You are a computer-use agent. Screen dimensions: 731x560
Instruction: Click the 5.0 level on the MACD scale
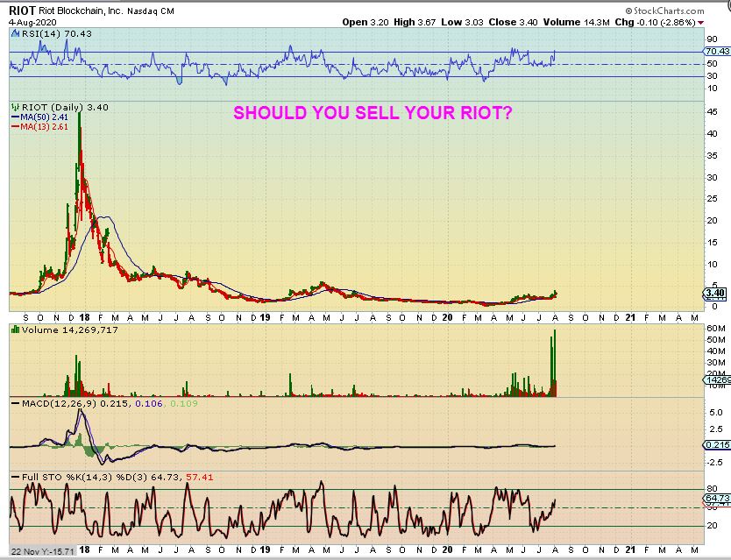pyautogui.click(x=715, y=413)
